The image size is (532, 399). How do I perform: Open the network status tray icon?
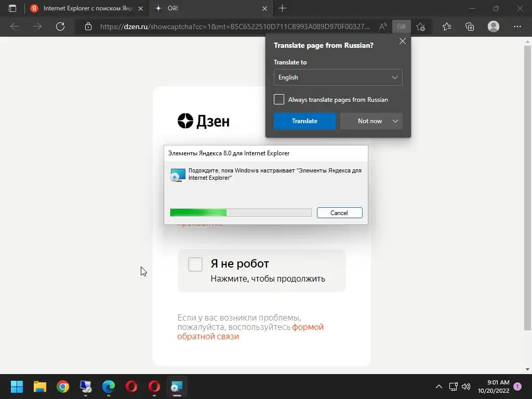[x=453, y=387]
